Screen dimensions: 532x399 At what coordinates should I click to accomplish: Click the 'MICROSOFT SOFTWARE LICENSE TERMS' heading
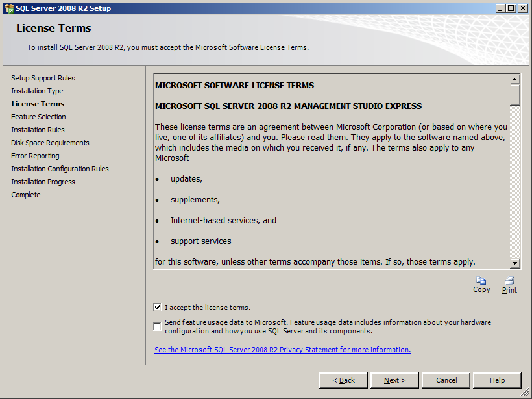point(234,86)
